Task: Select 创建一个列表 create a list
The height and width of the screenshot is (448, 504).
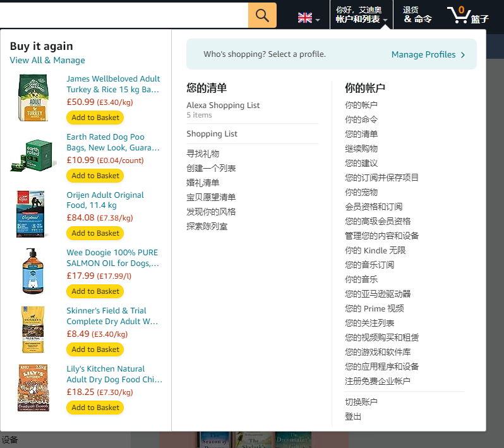Action: (x=211, y=168)
